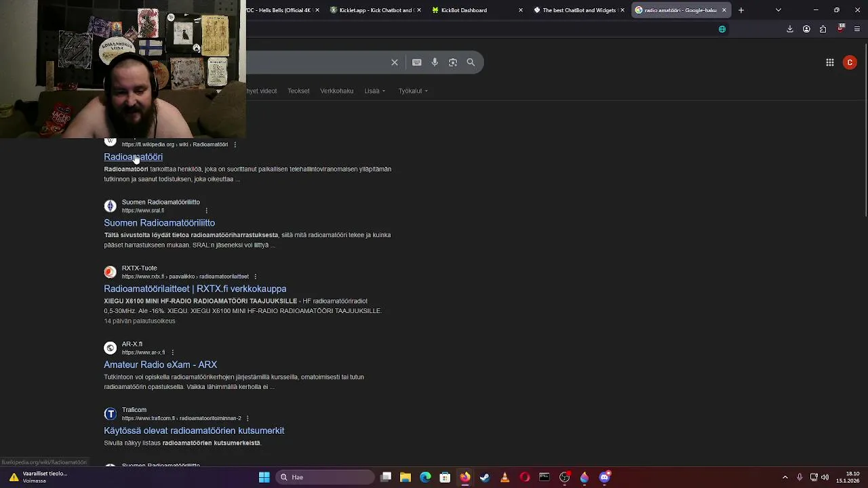Open Task View on the taskbar
The image size is (868, 488).
tap(386, 477)
